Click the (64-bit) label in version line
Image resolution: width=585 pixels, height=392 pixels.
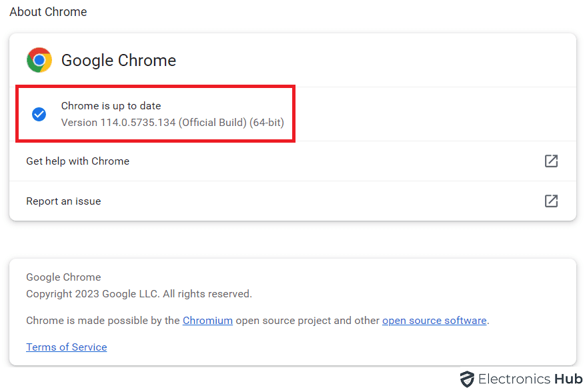tap(267, 123)
